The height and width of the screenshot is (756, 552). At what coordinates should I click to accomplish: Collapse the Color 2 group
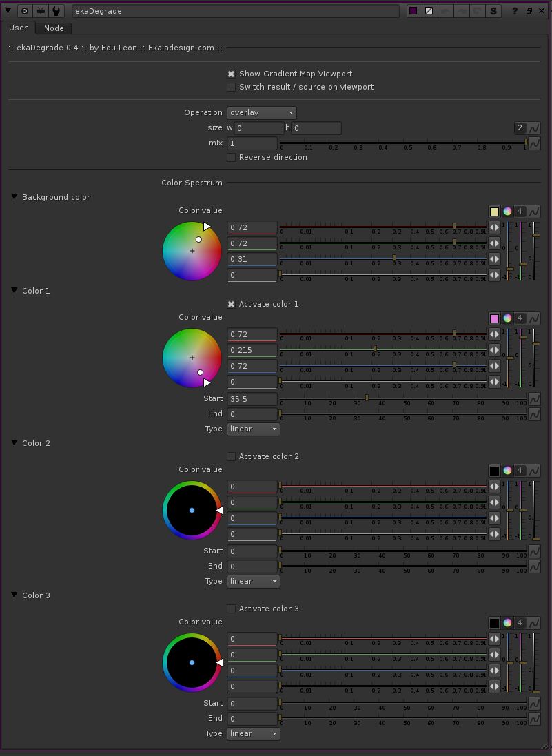coord(14,442)
